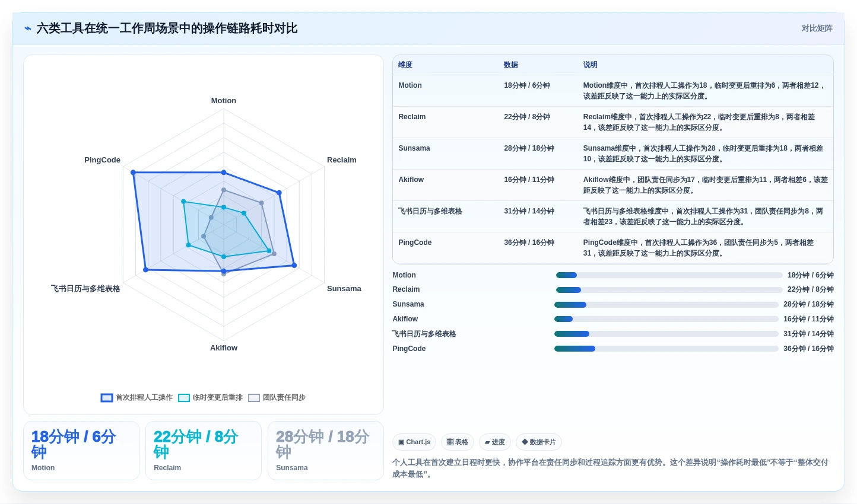Select the Chart.js tag chip
Viewport: 857px width, 504px height.
point(414,442)
